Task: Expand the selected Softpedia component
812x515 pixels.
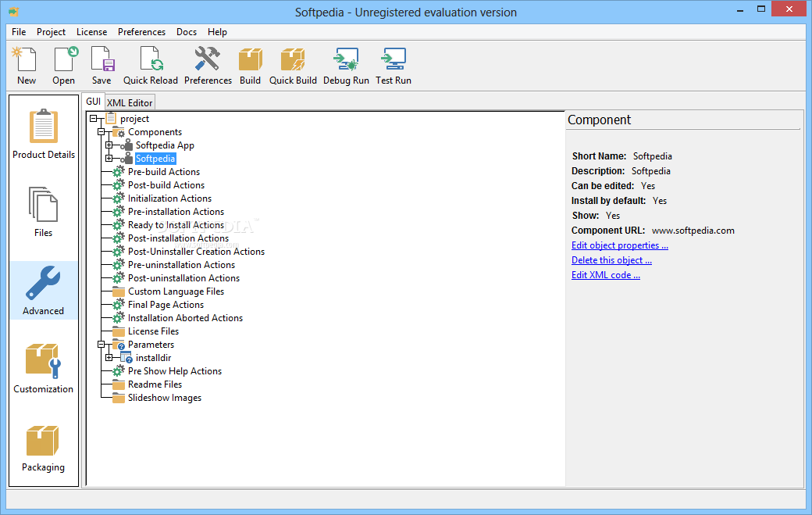Action: coord(109,159)
